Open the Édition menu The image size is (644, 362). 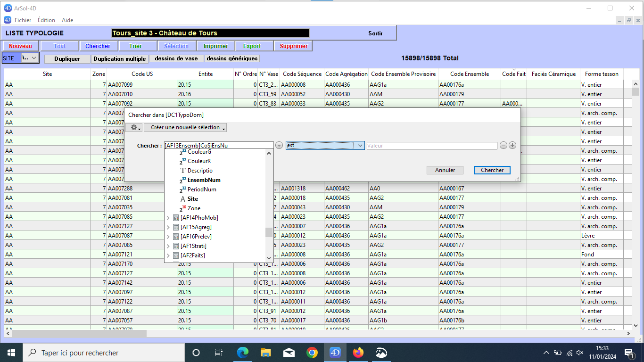click(46, 20)
